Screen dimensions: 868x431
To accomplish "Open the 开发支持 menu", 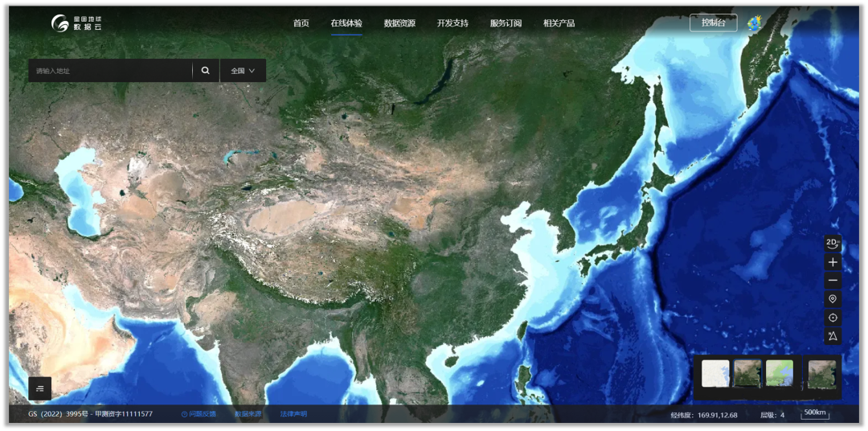I will click(452, 23).
